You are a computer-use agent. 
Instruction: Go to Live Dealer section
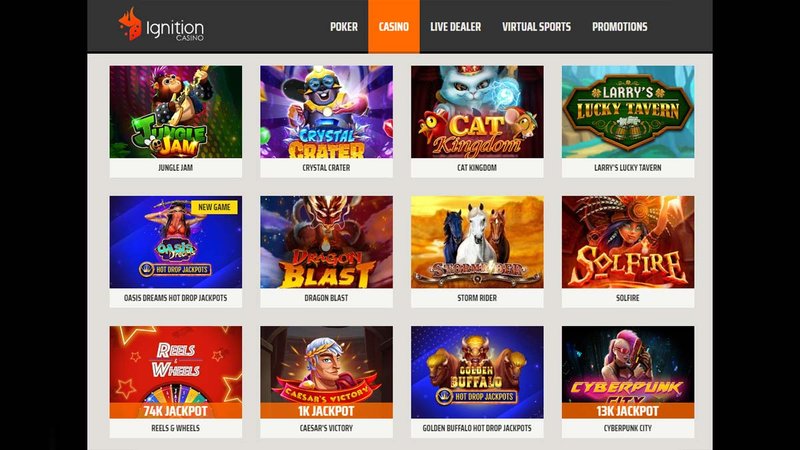455,27
